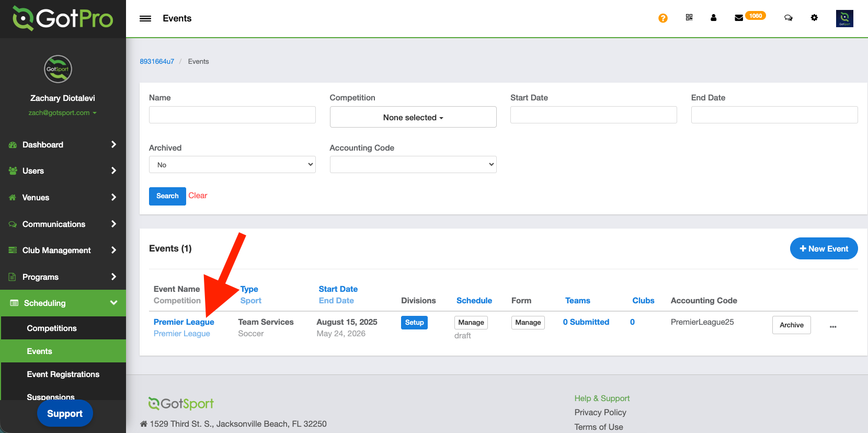Click the New Event button
This screenshot has height=433, width=868.
[x=824, y=248]
